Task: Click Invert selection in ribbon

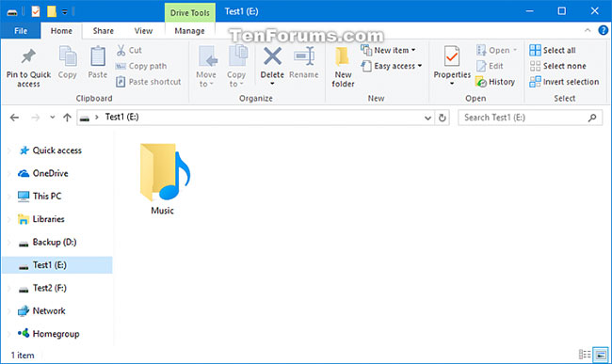Action: tap(564, 82)
